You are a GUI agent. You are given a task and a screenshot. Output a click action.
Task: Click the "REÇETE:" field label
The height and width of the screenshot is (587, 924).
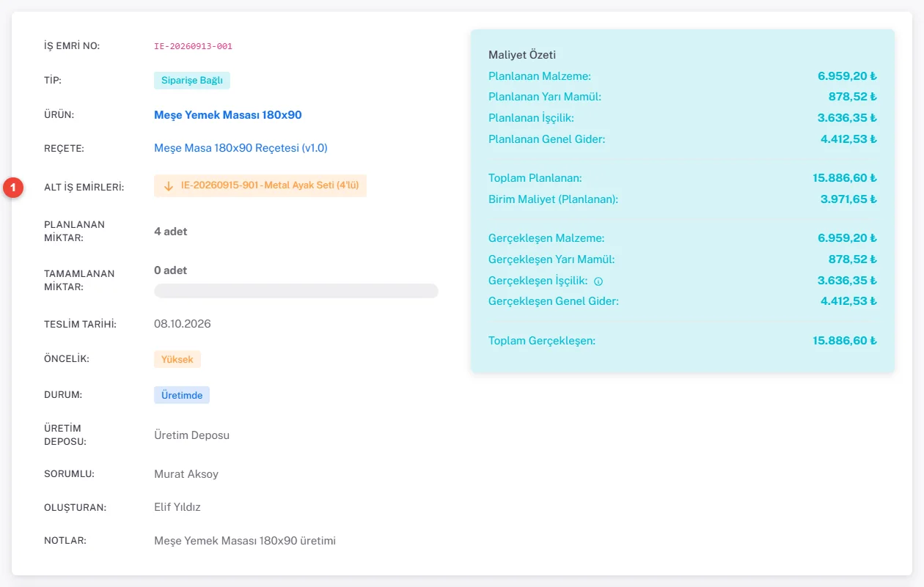(63, 149)
